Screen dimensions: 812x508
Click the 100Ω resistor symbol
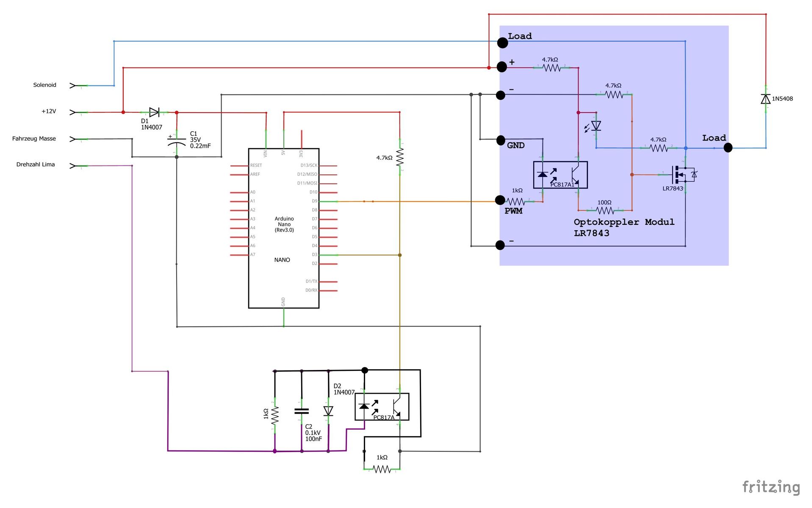click(x=604, y=210)
